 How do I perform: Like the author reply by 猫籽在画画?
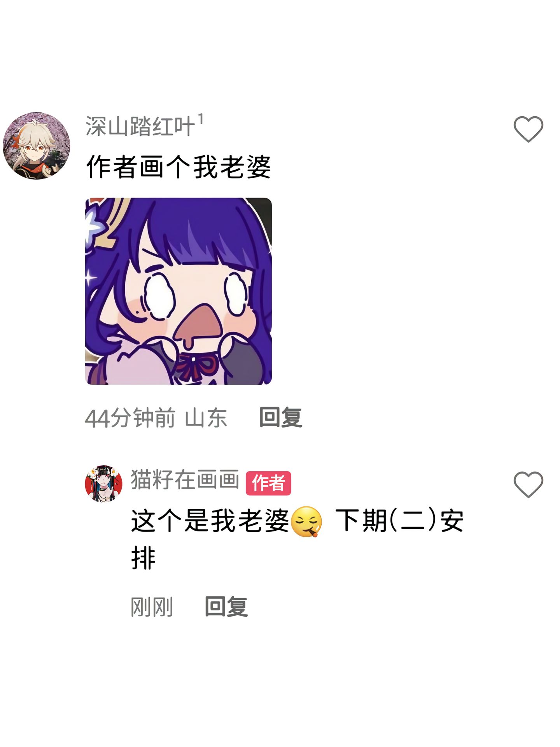[x=528, y=484]
